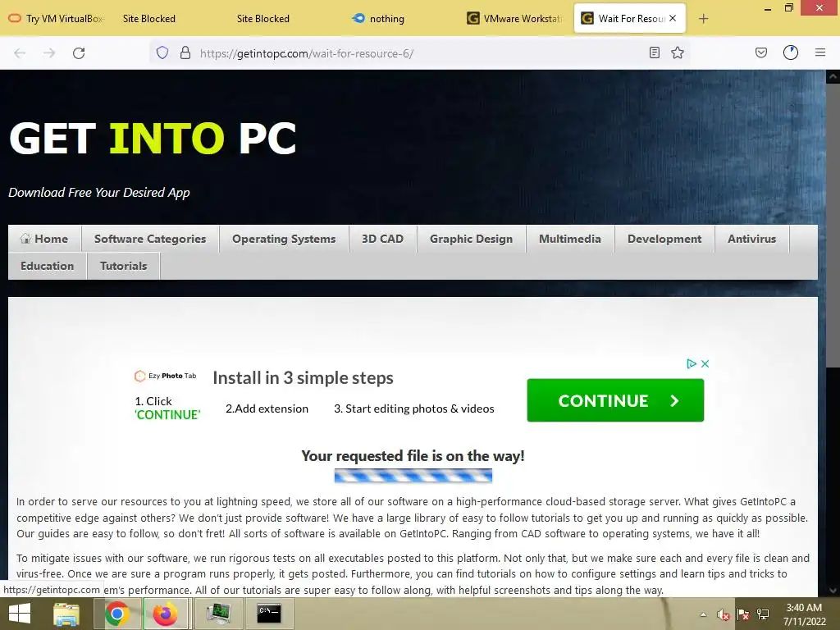Show hidden system tray icons
This screenshot has height=630, width=840.
(703, 615)
